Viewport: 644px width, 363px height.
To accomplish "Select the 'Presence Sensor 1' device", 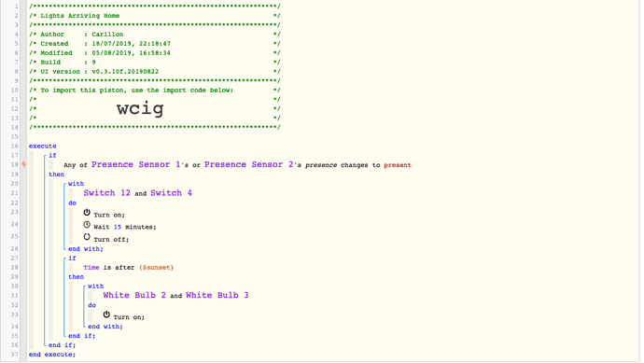I will (136, 164).
